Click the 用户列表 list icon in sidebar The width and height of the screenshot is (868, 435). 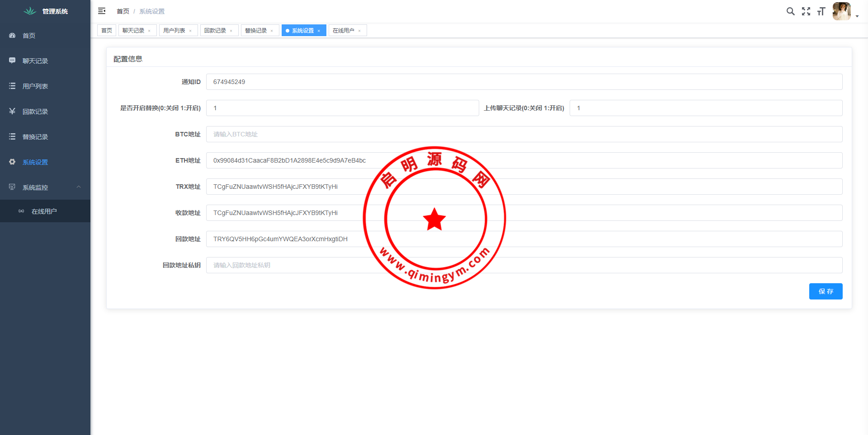pos(12,86)
